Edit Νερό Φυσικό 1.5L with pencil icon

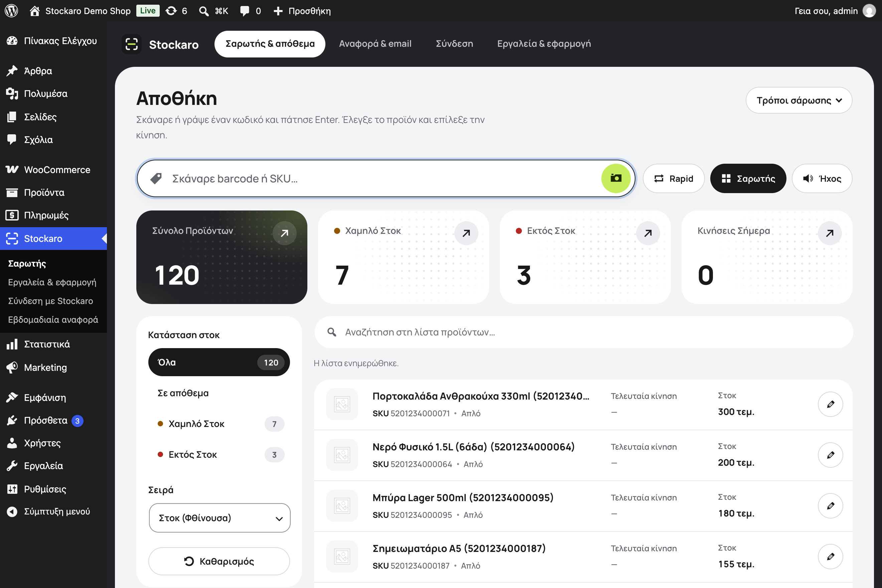tap(830, 455)
